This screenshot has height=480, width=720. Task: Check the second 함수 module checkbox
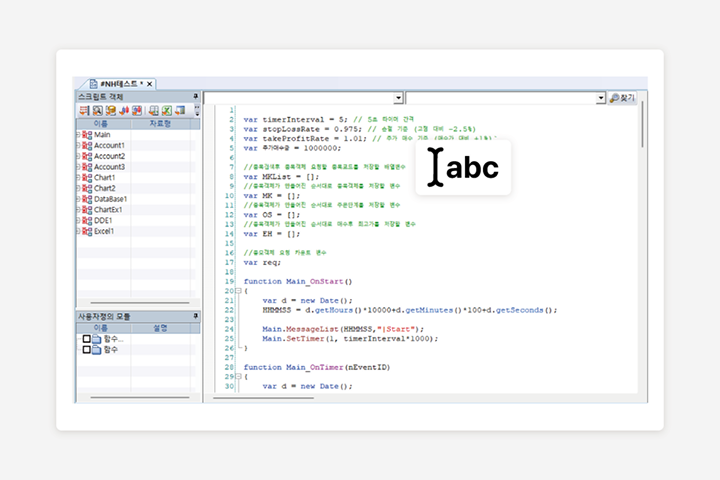click(x=87, y=350)
